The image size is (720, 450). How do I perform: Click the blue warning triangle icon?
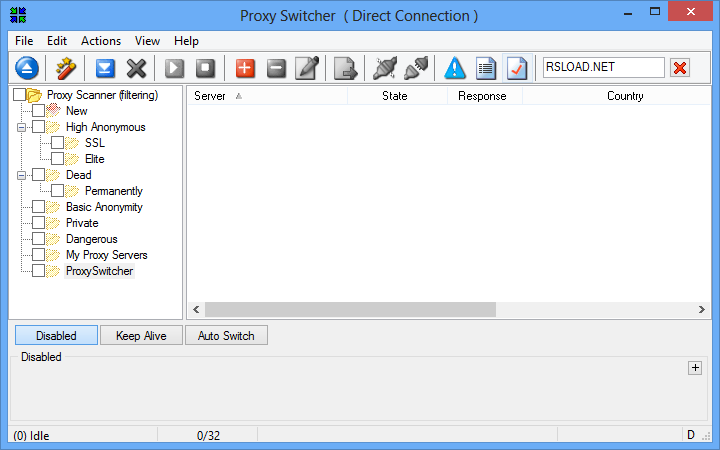click(455, 68)
